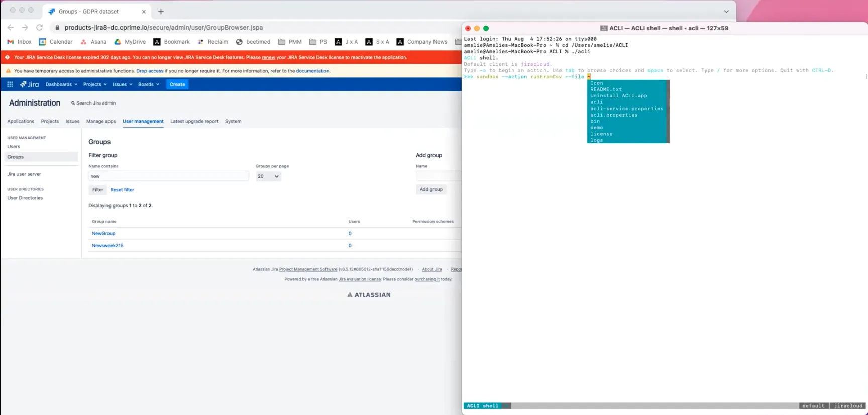The height and width of the screenshot is (415, 868).
Task: Click the Jira logo in navigation bar
Action: click(x=30, y=84)
